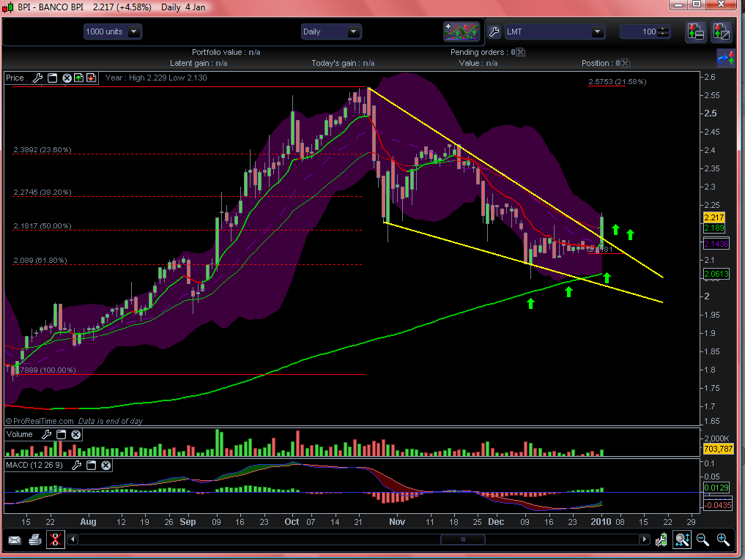Click the 2.2745 (38.20%) Fibonacci label
The height and width of the screenshot is (560, 745).
pyautogui.click(x=42, y=193)
